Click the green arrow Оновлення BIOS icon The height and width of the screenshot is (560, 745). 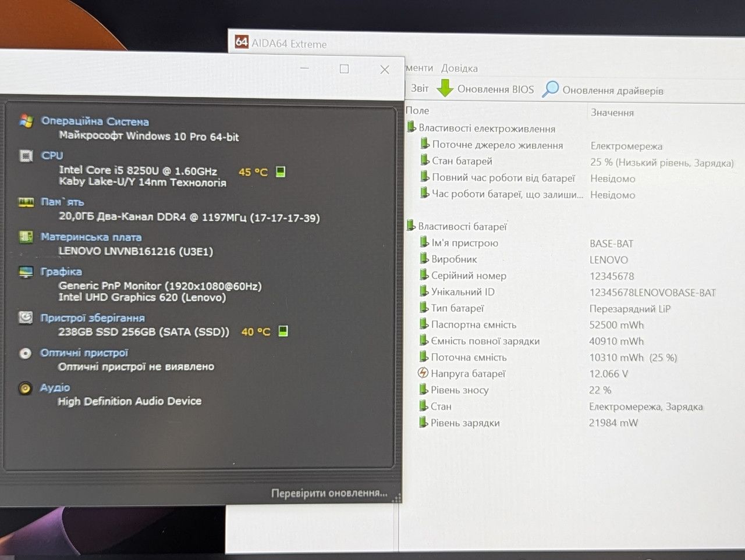(445, 88)
